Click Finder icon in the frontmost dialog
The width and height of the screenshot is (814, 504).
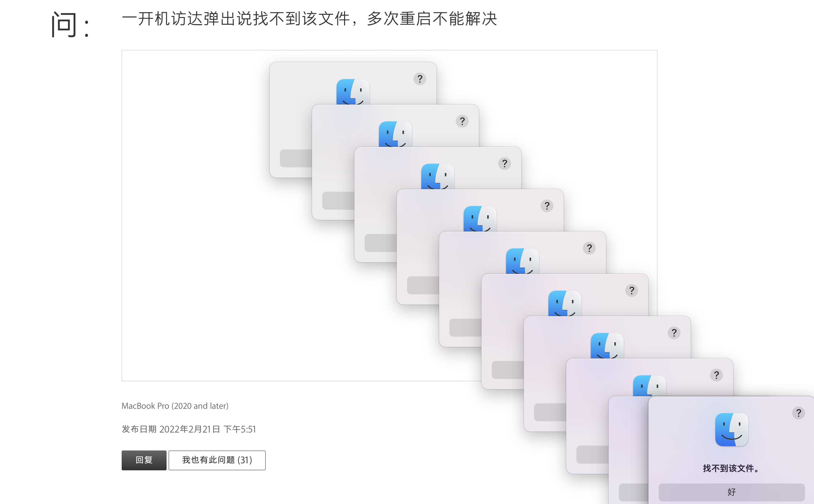pos(732,429)
